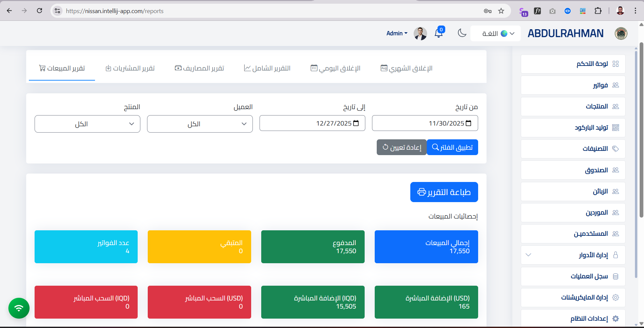The width and height of the screenshot is (644, 328).
Task: Click the تطبيق الفلتر button
Action: coord(452,147)
